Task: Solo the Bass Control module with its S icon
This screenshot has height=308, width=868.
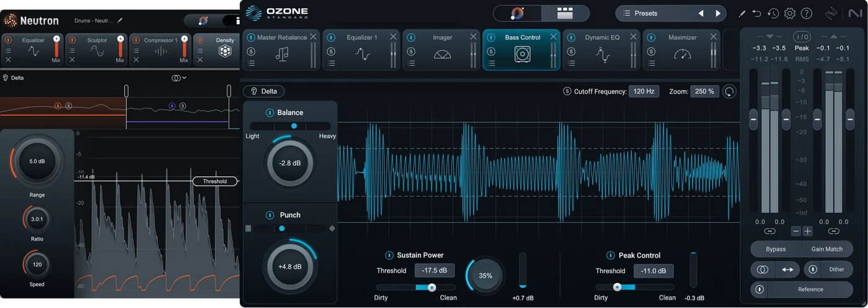Action: click(491, 52)
